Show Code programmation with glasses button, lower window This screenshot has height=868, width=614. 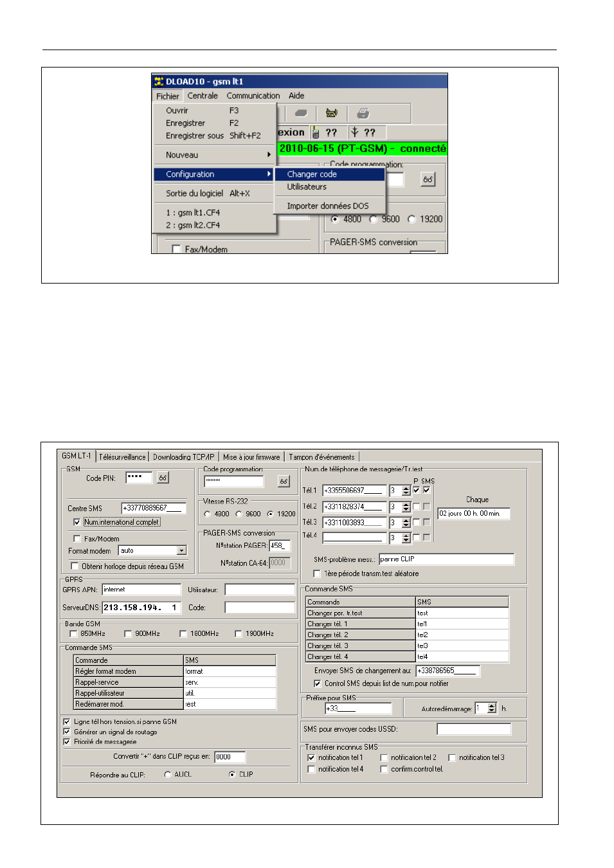tap(284, 481)
